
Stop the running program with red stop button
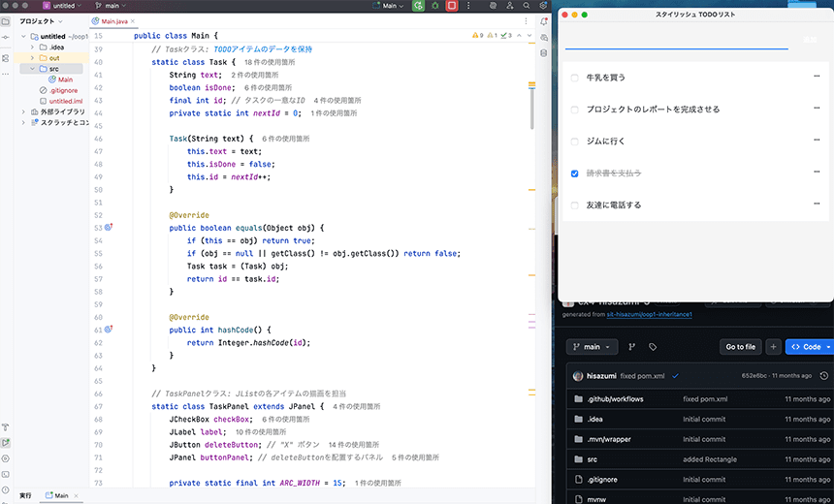click(452, 6)
